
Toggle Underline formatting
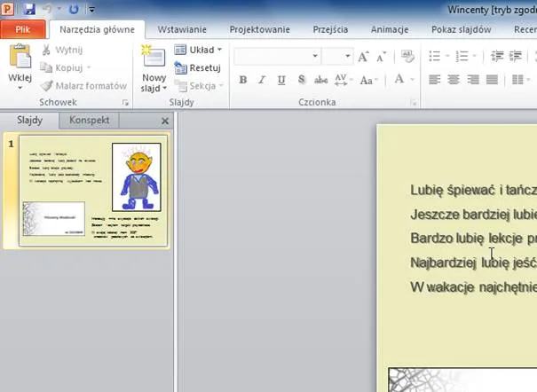pyautogui.click(x=281, y=80)
